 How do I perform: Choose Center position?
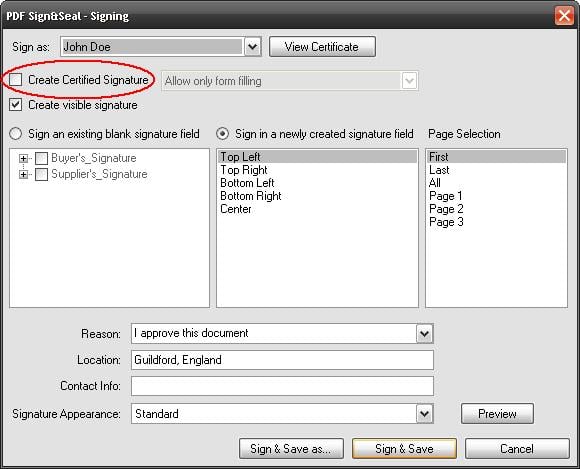coord(317,209)
